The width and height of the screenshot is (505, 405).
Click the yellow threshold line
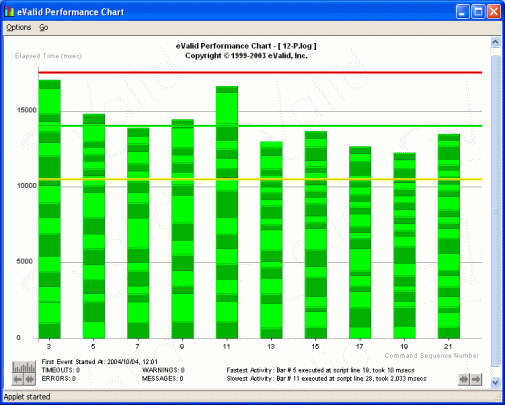(x=260, y=179)
